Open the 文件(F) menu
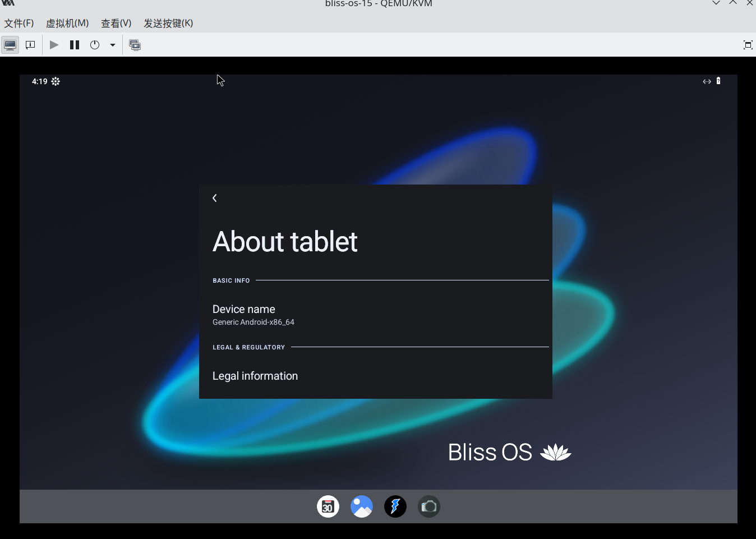This screenshot has width=756, height=539. coord(19,23)
